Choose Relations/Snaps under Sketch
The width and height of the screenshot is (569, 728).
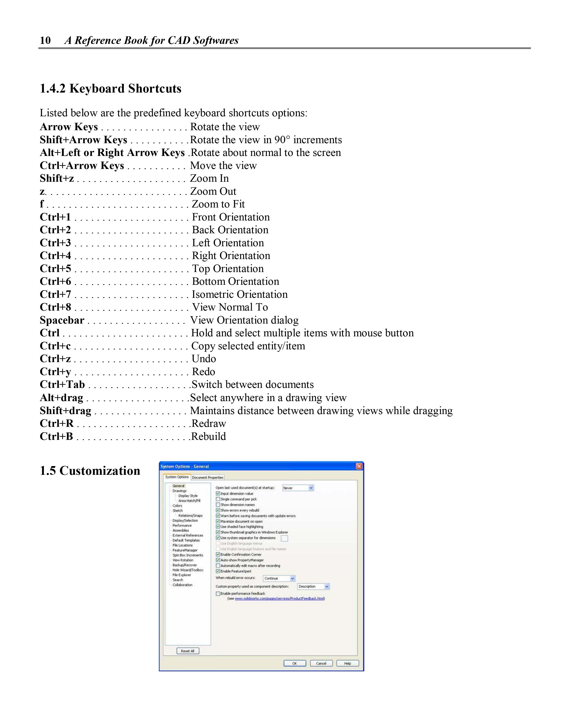tap(190, 515)
